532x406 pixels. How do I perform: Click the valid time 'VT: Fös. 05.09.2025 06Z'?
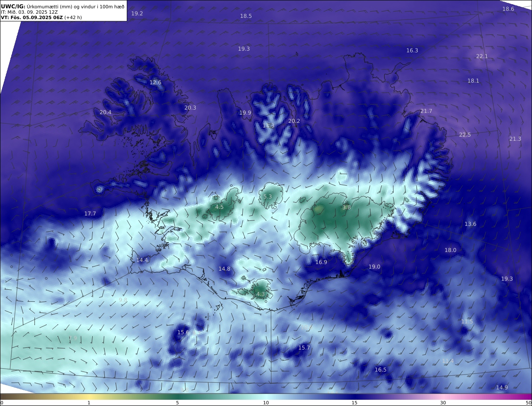32,18
